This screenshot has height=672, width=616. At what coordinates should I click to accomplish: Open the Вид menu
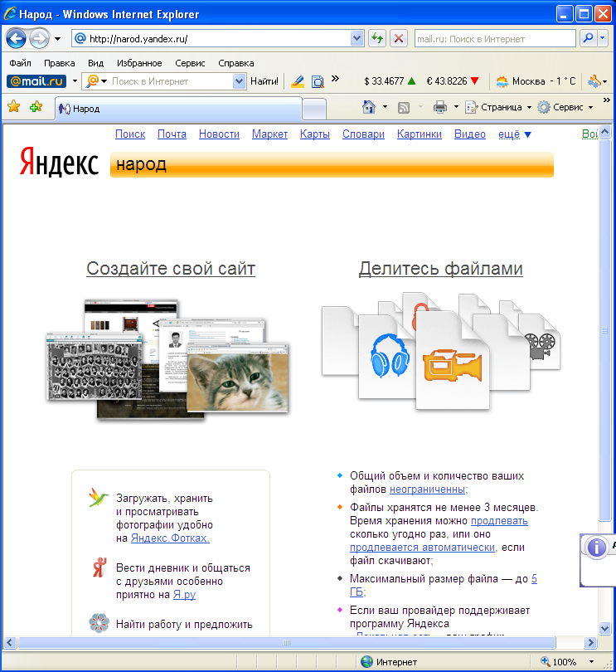(x=95, y=63)
